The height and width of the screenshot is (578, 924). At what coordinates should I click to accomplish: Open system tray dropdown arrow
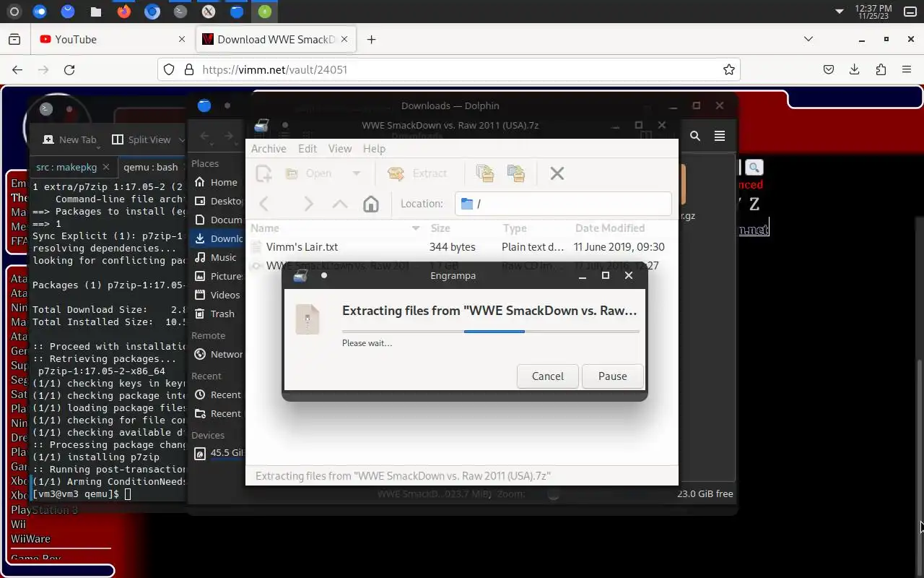(839, 12)
